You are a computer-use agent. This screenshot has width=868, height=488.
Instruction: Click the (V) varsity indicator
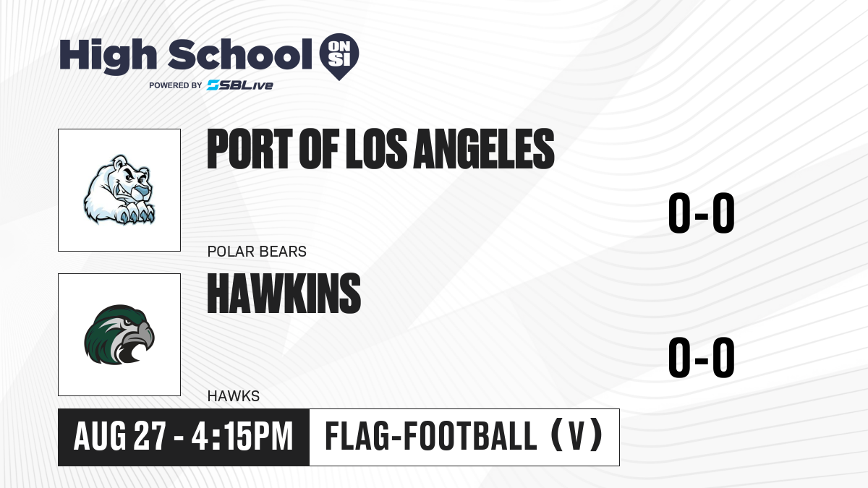point(576,437)
